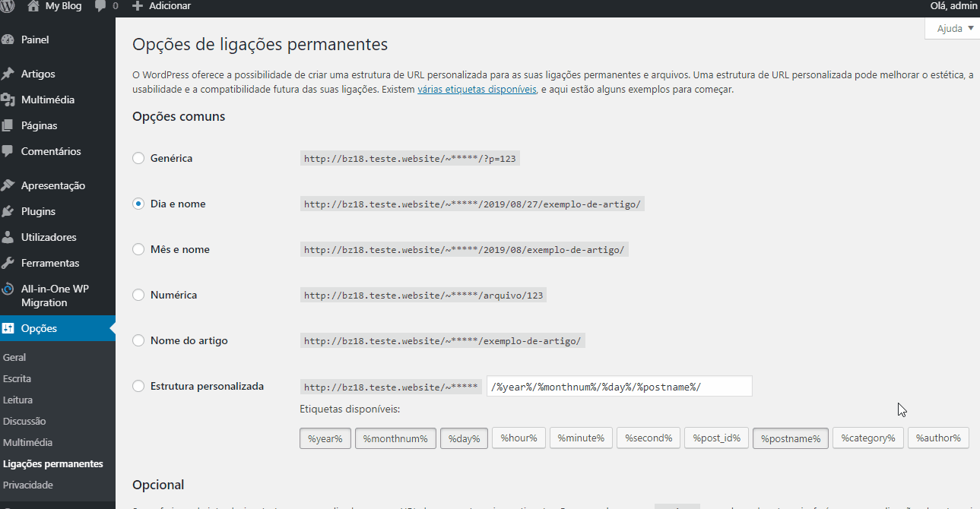This screenshot has height=509, width=980.
Task: Click the WordPress logo icon
Action: 8,6
